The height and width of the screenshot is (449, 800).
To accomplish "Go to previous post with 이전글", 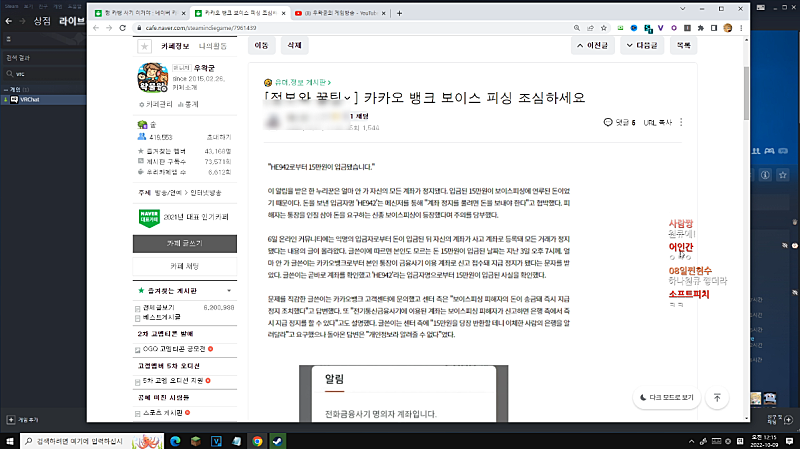I will [x=592, y=45].
